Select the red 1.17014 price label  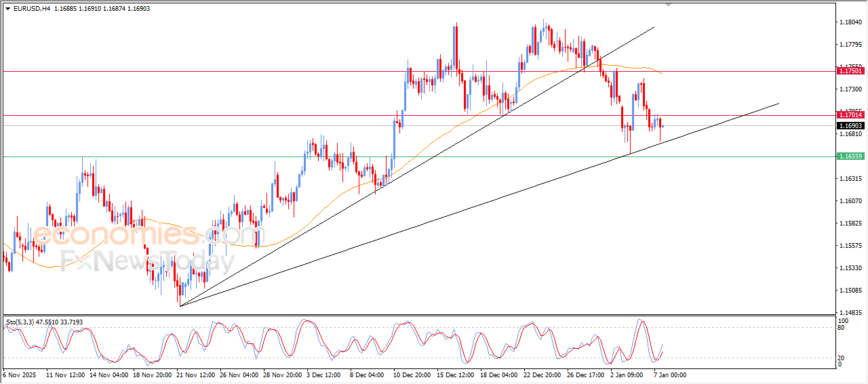[x=850, y=116]
